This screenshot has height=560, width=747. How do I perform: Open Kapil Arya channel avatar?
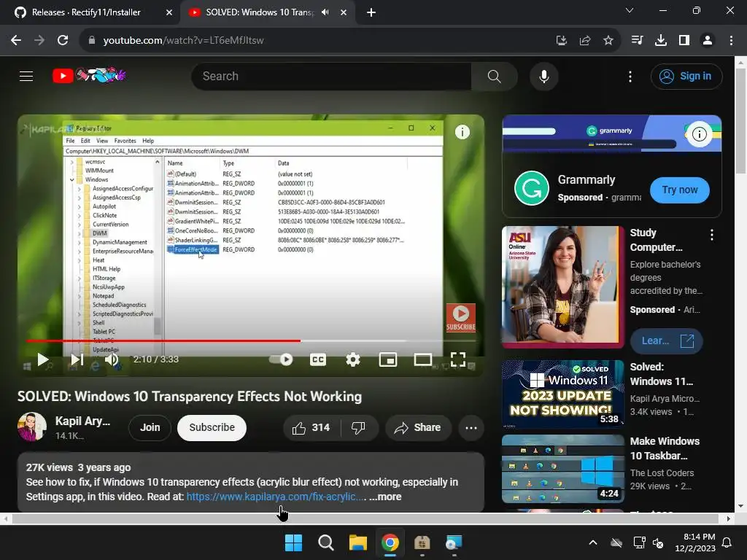coord(32,427)
